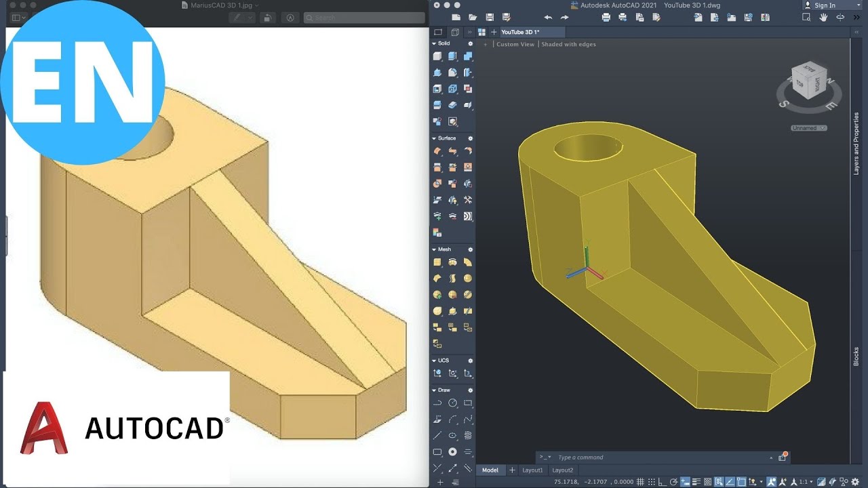Select the Donut draw tool

click(x=452, y=451)
